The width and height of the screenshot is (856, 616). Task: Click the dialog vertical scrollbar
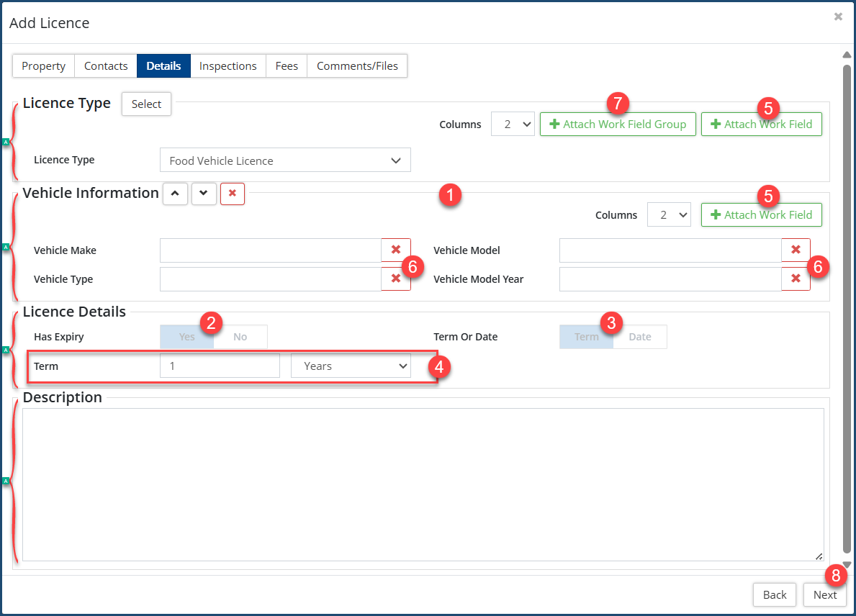847,309
